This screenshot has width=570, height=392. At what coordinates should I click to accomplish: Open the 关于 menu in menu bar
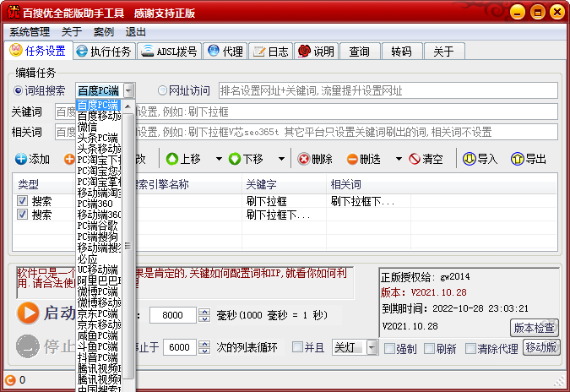[72, 32]
